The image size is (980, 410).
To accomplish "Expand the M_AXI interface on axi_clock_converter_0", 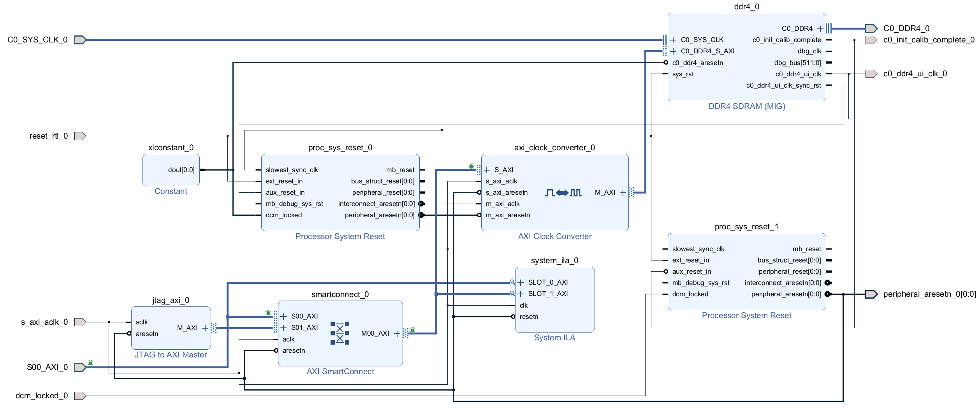I will click(623, 193).
